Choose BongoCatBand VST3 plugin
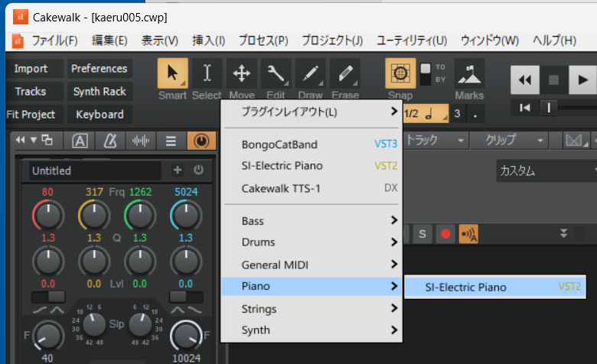The height and width of the screenshot is (364, 597). [312, 145]
